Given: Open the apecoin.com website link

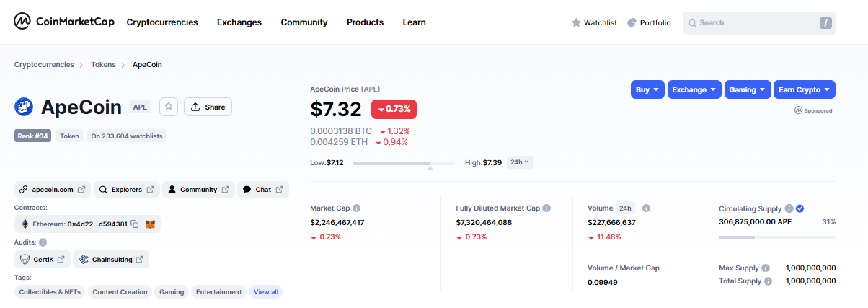Looking at the screenshot, I should (x=52, y=190).
